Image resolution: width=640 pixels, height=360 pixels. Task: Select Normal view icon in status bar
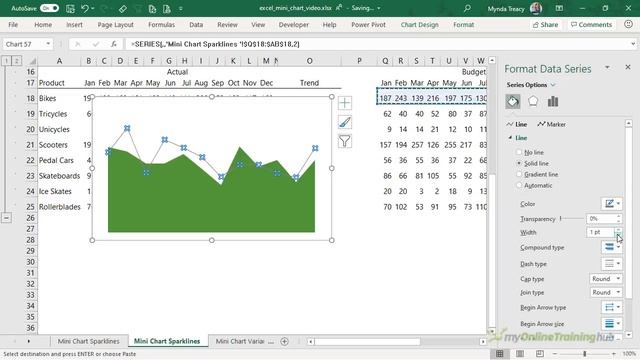click(500, 354)
